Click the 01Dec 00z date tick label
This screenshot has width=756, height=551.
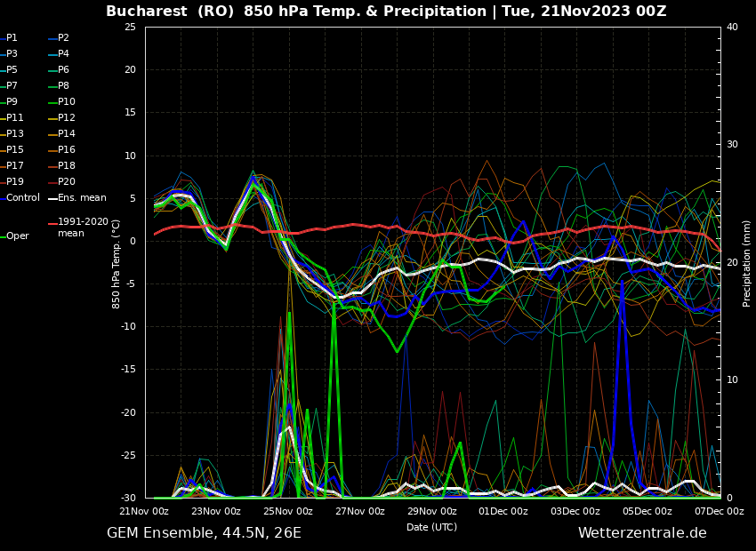point(503,512)
